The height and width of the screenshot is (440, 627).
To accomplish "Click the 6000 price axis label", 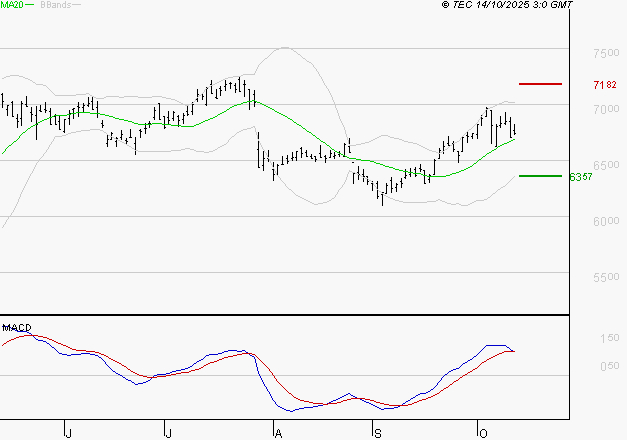I will (606, 221).
